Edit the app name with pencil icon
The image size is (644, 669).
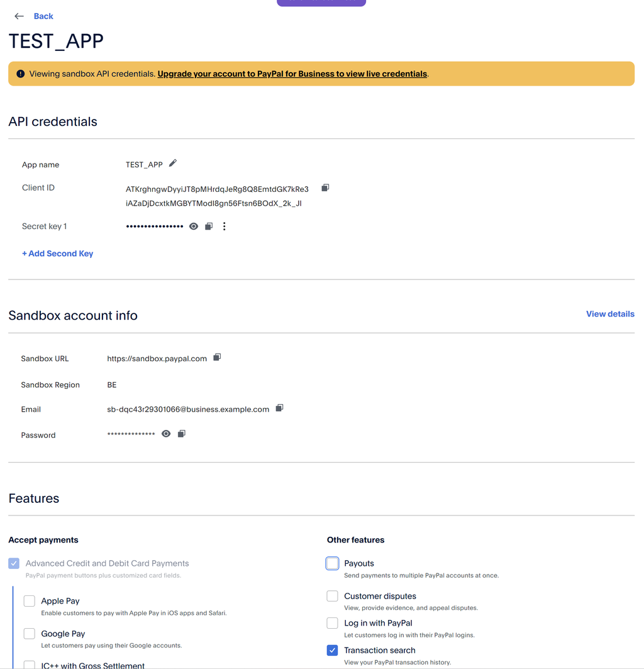(x=173, y=164)
